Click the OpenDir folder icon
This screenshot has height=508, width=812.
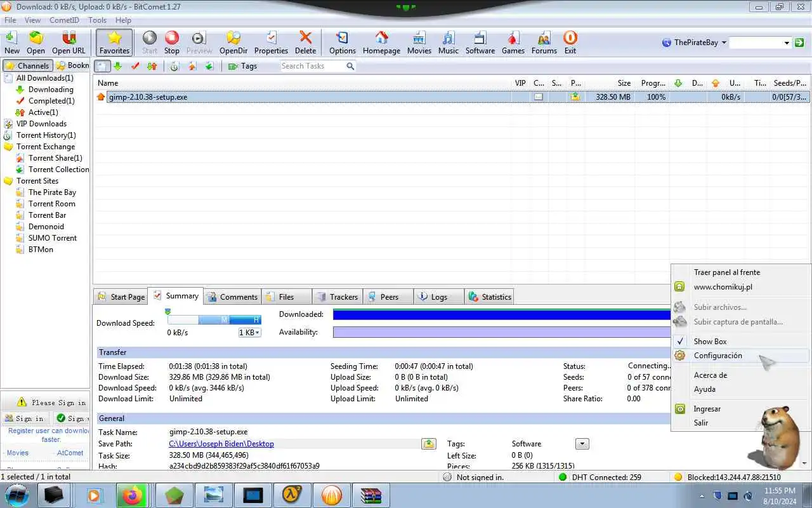coord(233,43)
